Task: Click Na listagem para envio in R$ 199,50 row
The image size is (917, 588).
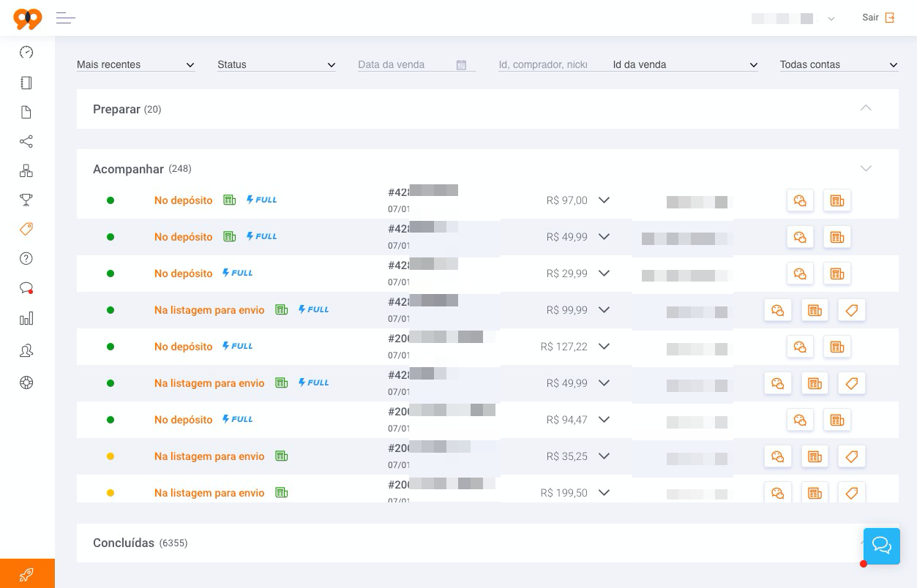Action: (209, 493)
